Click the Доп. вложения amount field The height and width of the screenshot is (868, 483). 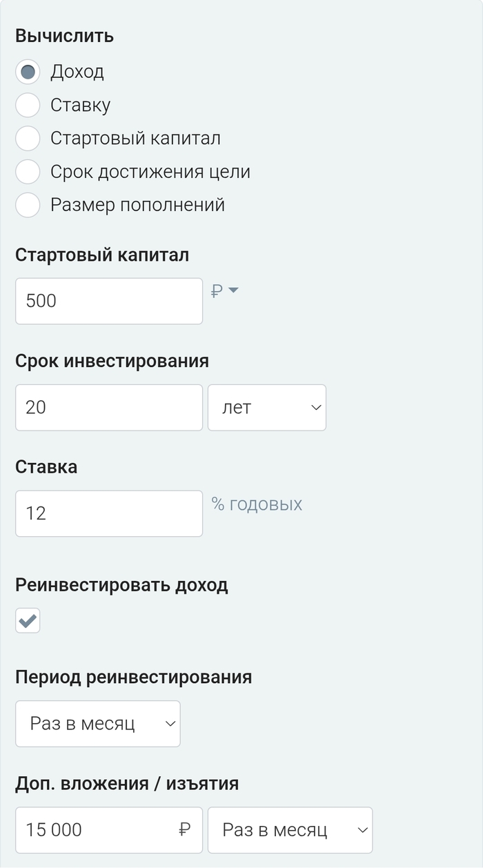(97, 830)
